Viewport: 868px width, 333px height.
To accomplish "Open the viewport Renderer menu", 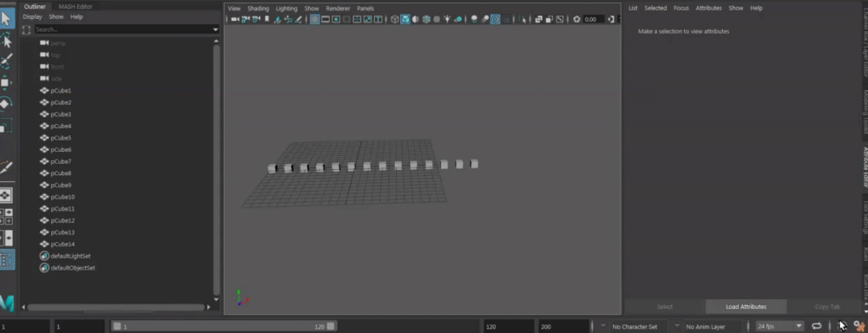I will (x=338, y=9).
